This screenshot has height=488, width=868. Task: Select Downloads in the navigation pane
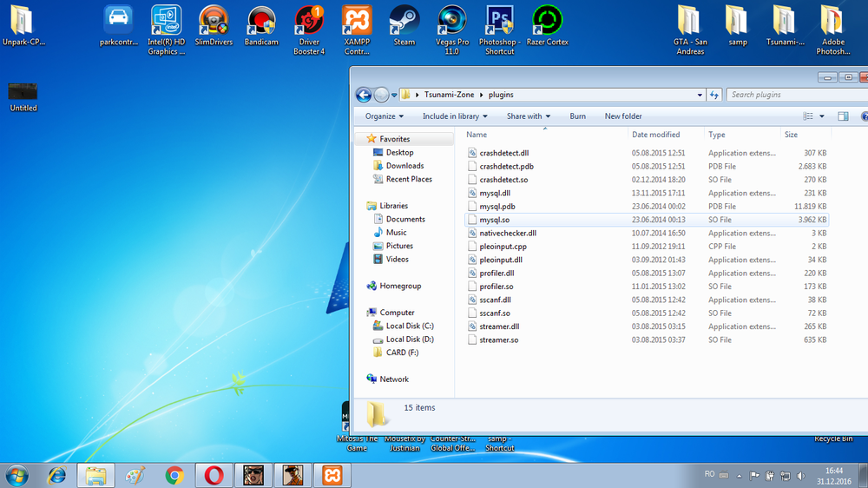point(404,166)
